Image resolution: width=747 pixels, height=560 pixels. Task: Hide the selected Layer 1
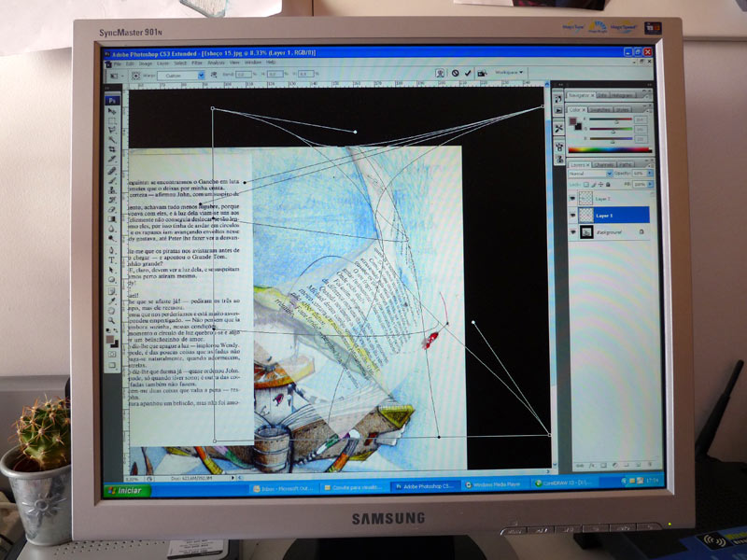click(x=572, y=216)
